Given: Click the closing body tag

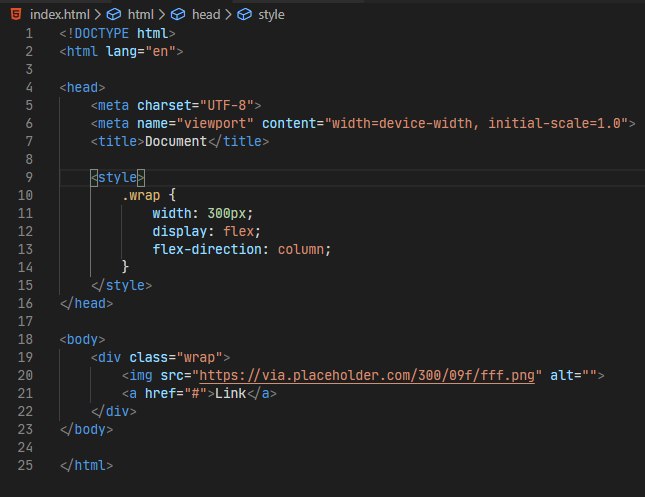Looking at the screenshot, I should (86, 430).
